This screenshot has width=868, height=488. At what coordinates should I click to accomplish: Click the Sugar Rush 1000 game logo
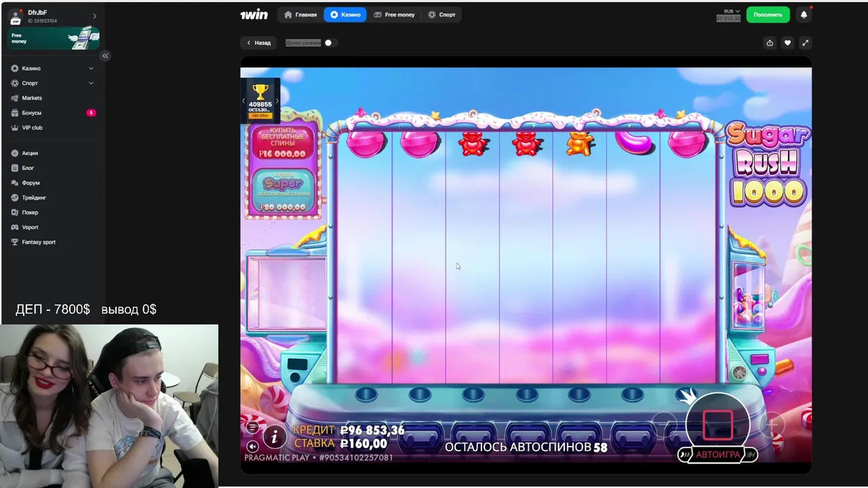(768, 165)
